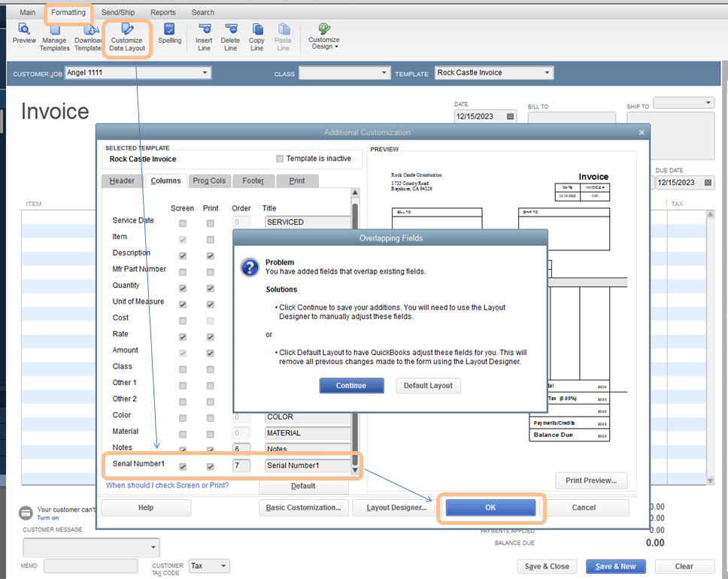Screen dimensions: 728x579
Task: Uncheck Serial Number1 Screen checkbox
Action: [x=183, y=467]
